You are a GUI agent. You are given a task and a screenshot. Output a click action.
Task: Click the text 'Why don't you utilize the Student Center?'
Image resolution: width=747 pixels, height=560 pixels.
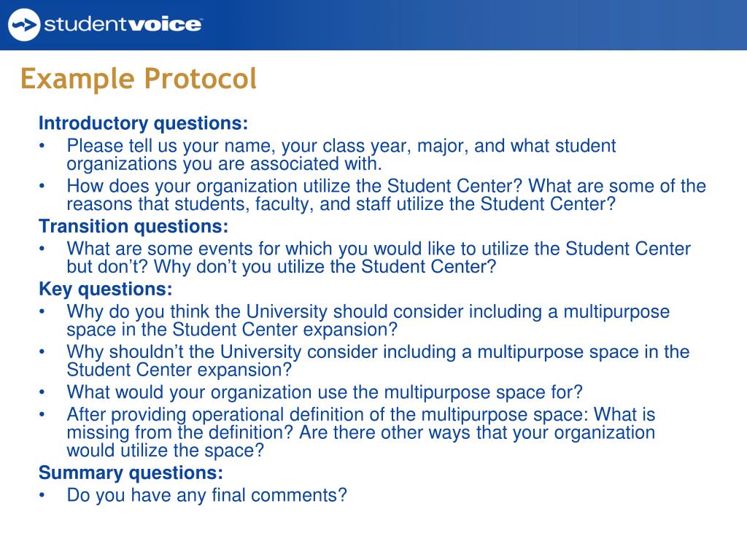(325, 267)
